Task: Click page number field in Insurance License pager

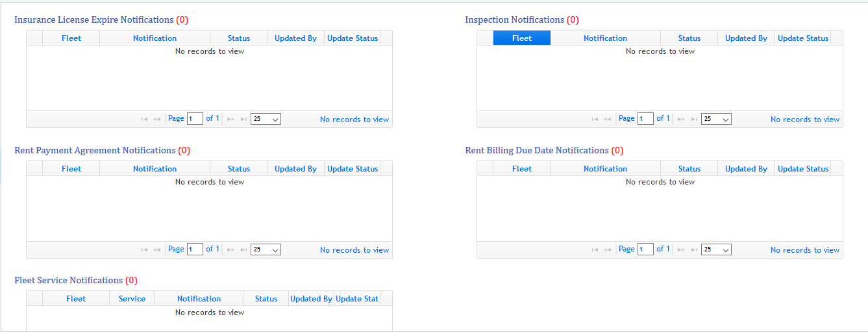Action: coord(195,119)
